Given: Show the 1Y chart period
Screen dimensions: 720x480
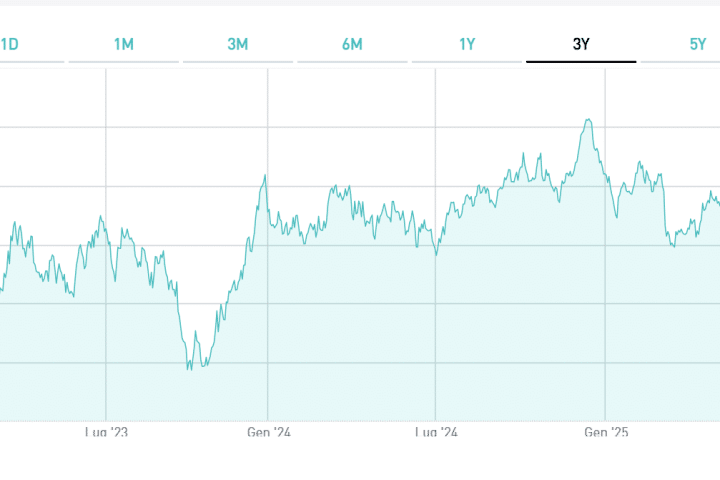Looking at the screenshot, I should click(467, 44).
